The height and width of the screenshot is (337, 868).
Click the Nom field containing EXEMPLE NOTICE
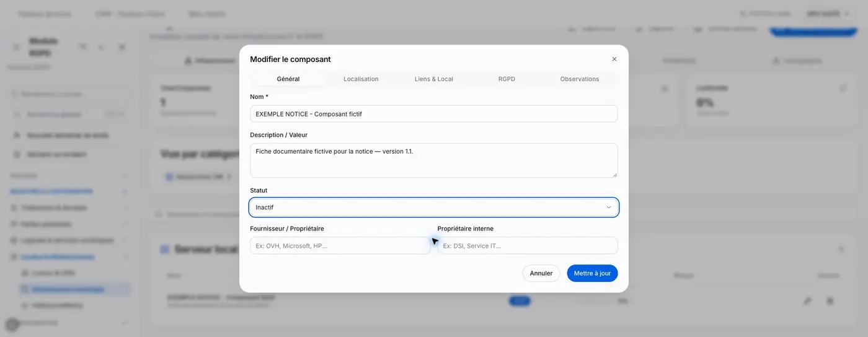click(x=434, y=114)
